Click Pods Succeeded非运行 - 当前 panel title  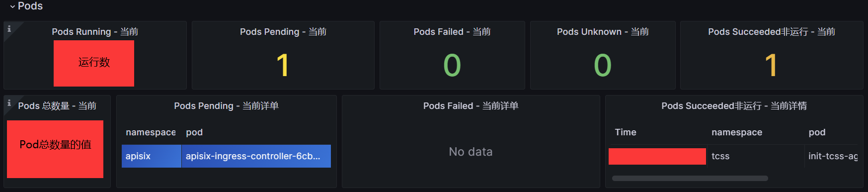coord(772,32)
